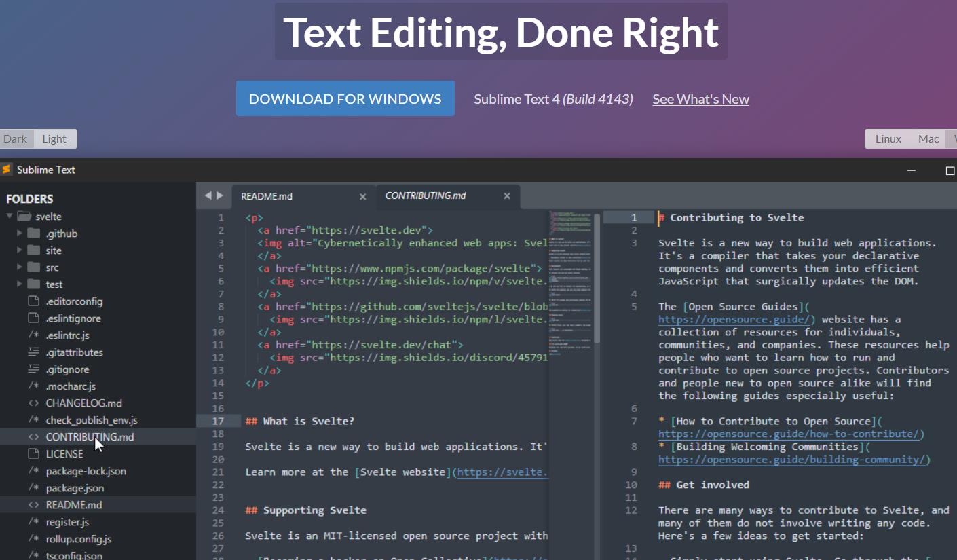Image resolution: width=957 pixels, height=560 pixels.
Task: Go to next tab with right arrow
Action: click(x=219, y=195)
